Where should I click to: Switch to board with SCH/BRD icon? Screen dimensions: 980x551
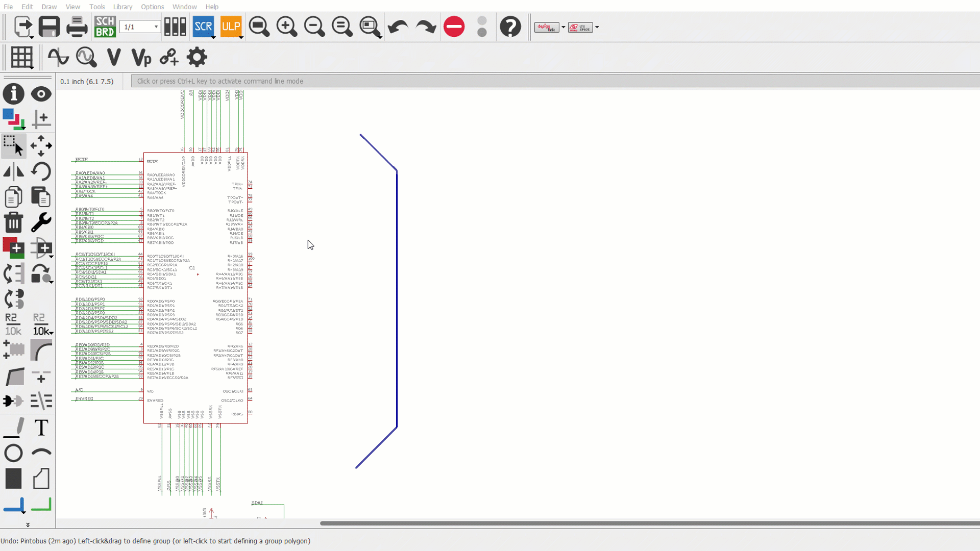click(105, 27)
